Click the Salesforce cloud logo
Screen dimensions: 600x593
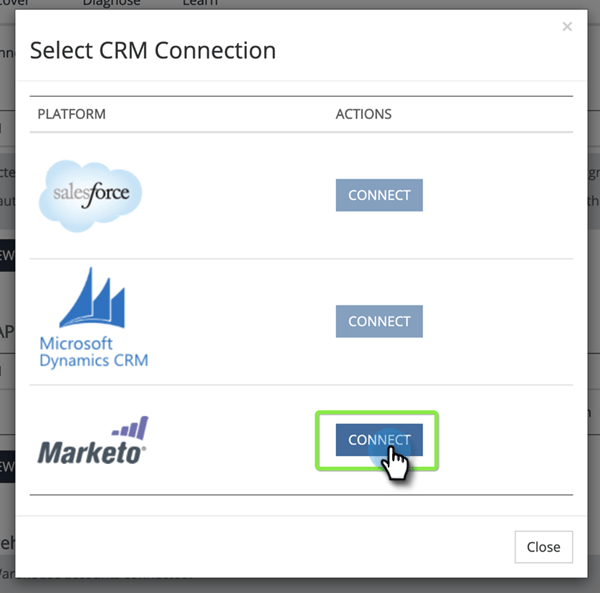click(91, 196)
